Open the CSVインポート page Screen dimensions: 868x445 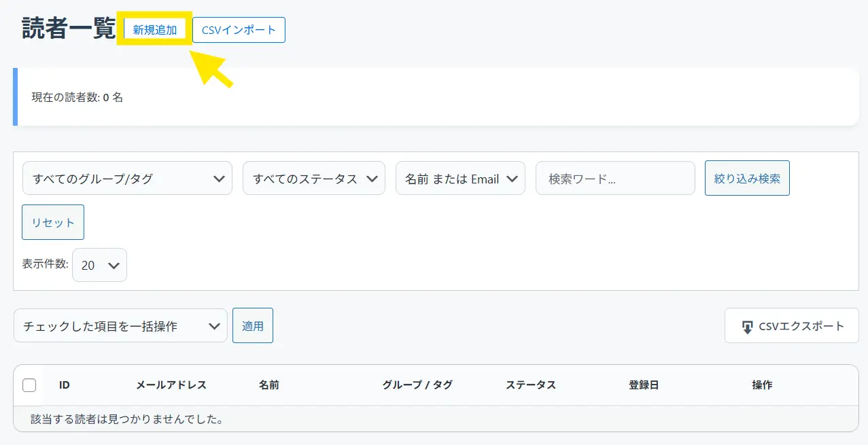(239, 30)
